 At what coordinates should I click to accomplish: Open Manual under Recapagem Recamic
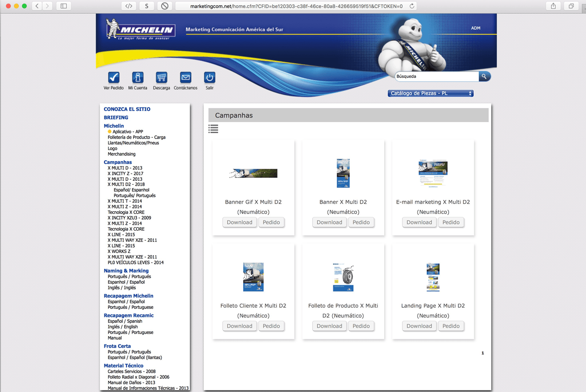click(x=114, y=338)
